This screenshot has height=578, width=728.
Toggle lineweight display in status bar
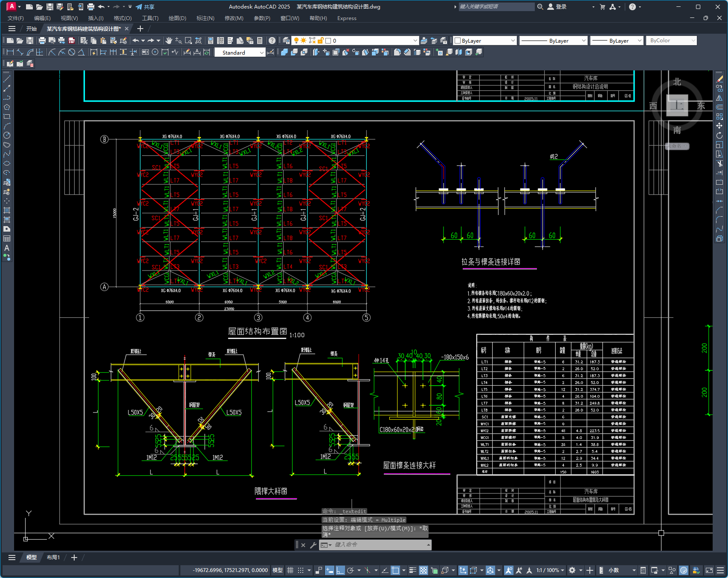(x=412, y=570)
